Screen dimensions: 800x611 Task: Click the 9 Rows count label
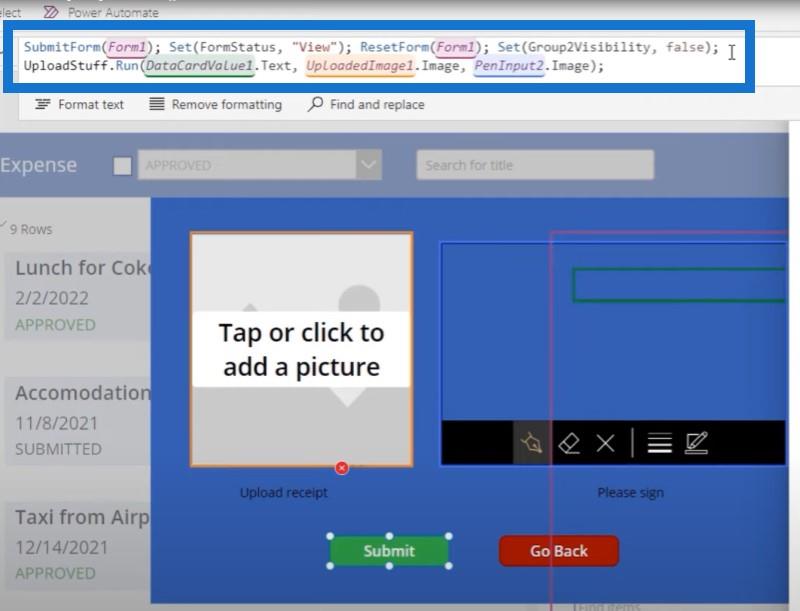click(31, 230)
